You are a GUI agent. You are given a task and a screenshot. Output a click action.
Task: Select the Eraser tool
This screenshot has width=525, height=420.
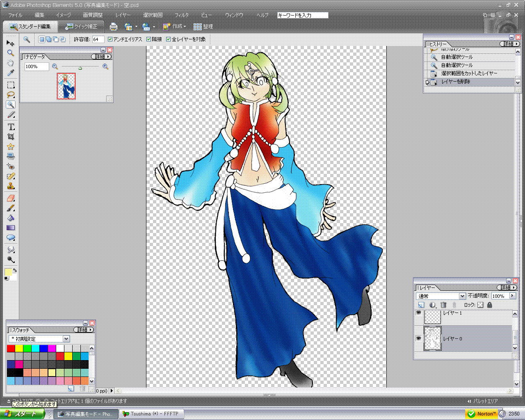(x=11, y=199)
